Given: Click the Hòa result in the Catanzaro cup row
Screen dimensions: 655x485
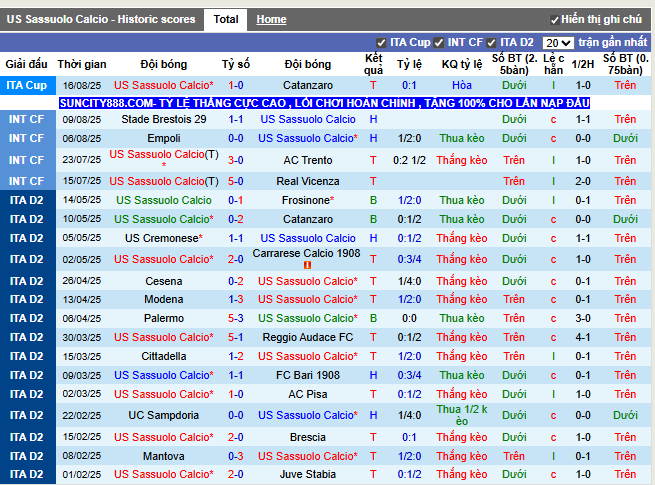Looking at the screenshot, I should [x=462, y=86].
